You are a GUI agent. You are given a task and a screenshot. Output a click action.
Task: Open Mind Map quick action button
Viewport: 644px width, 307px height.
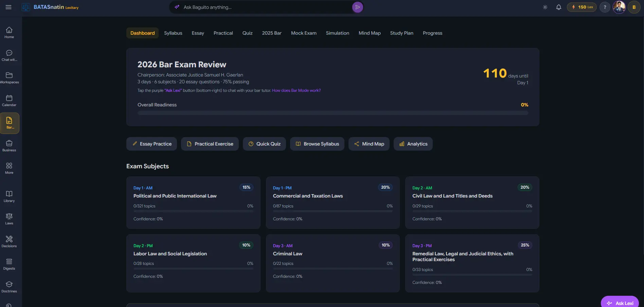(369, 144)
